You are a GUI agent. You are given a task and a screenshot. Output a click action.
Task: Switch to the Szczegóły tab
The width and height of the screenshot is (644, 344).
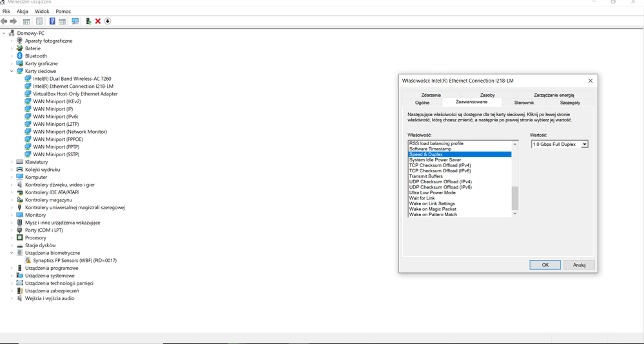pyautogui.click(x=570, y=103)
